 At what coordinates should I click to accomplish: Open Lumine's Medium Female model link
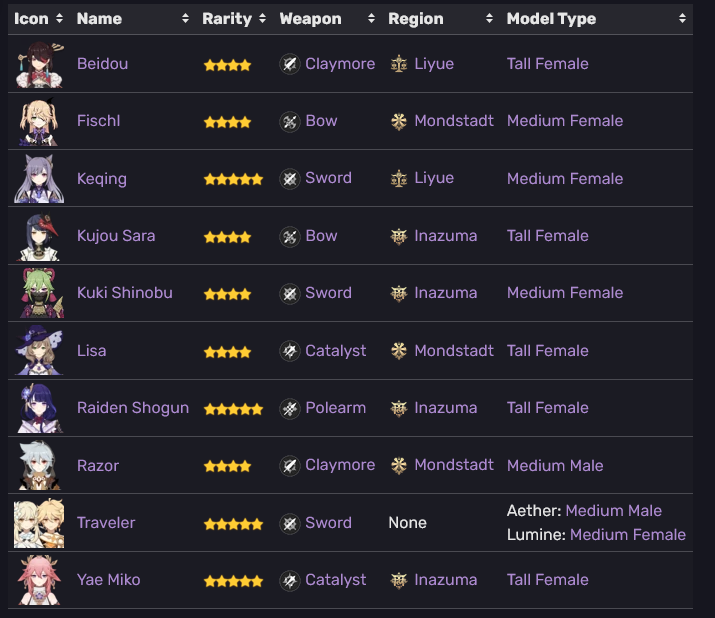tap(627, 535)
